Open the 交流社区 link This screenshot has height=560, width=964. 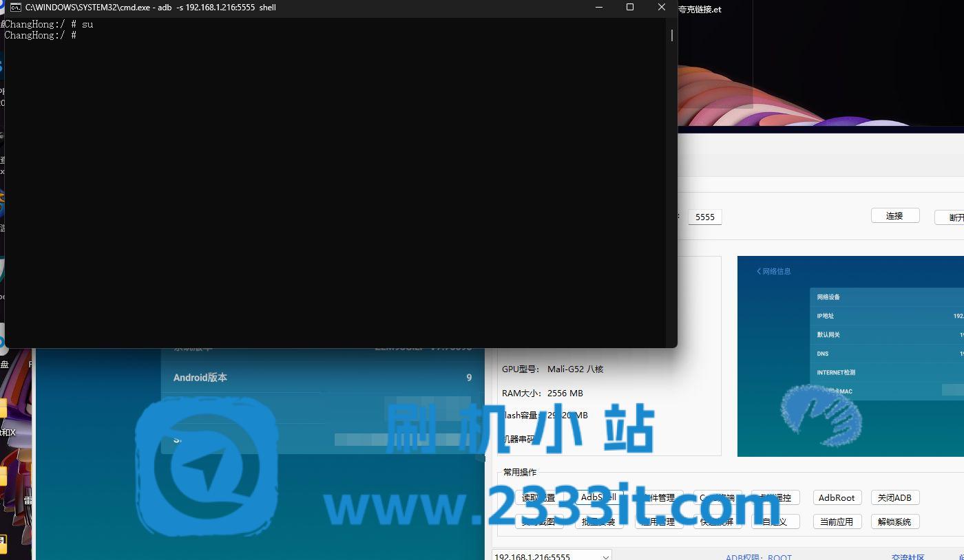click(x=908, y=557)
